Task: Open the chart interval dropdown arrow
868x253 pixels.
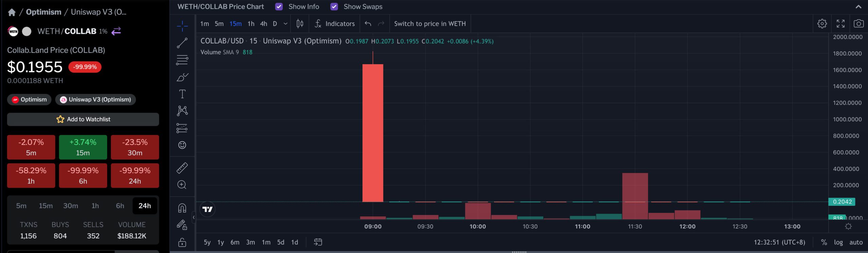Action: tap(285, 24)
